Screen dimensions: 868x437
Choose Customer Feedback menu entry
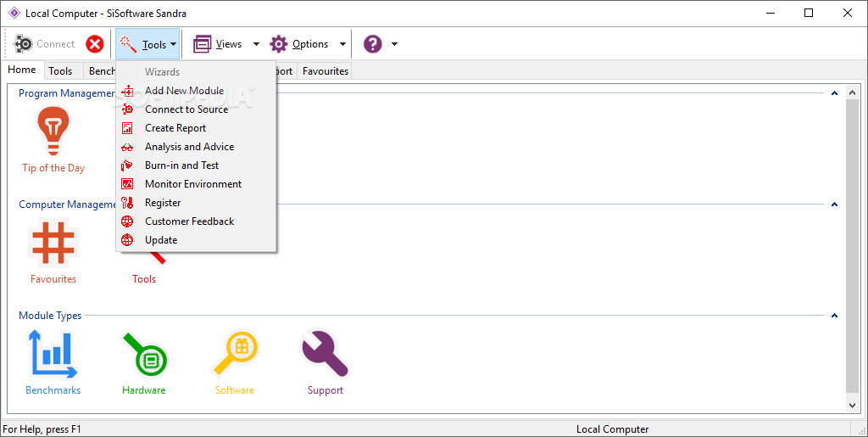pos(189,221)
